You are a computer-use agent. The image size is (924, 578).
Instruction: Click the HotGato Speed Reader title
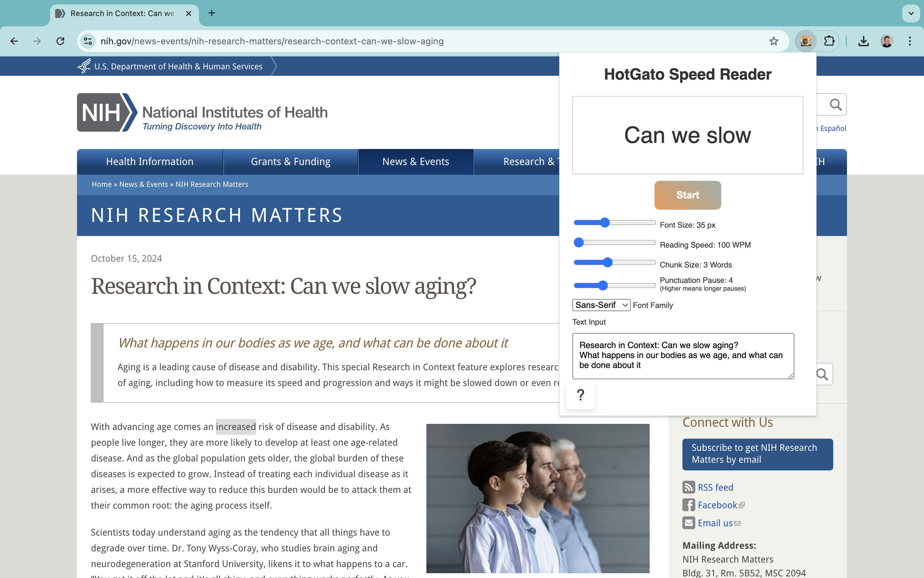tap(688, 74)
